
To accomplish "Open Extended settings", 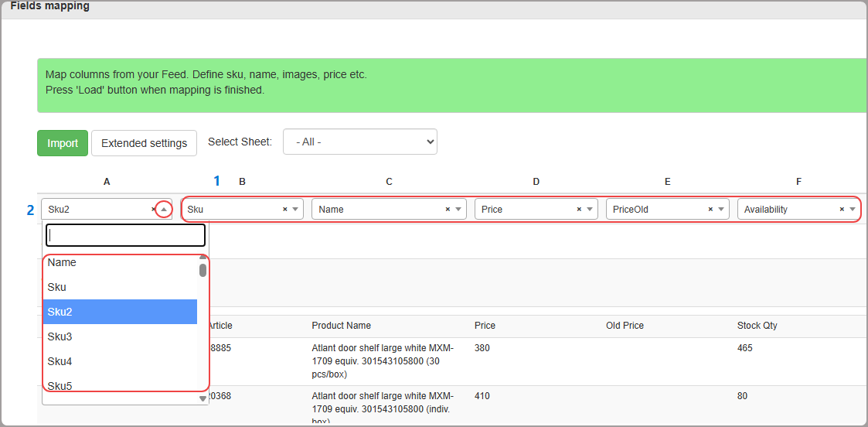I will (144, 143).
